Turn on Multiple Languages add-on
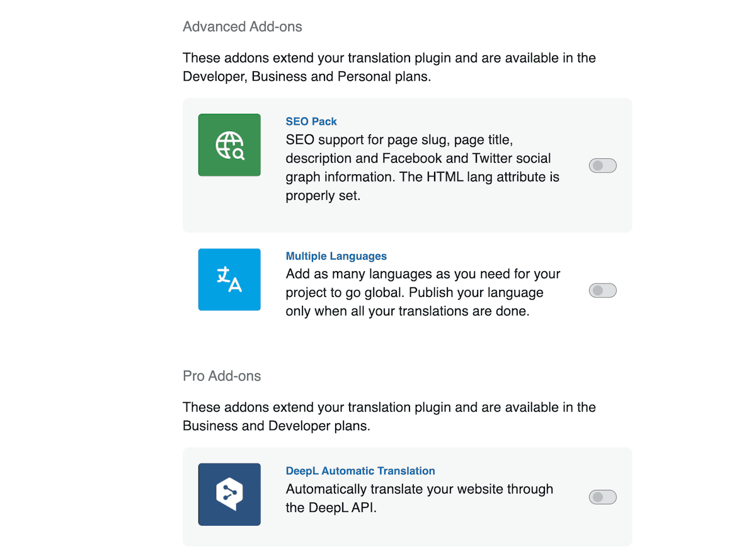Viewport: 756px width, 551px height. 602,290
